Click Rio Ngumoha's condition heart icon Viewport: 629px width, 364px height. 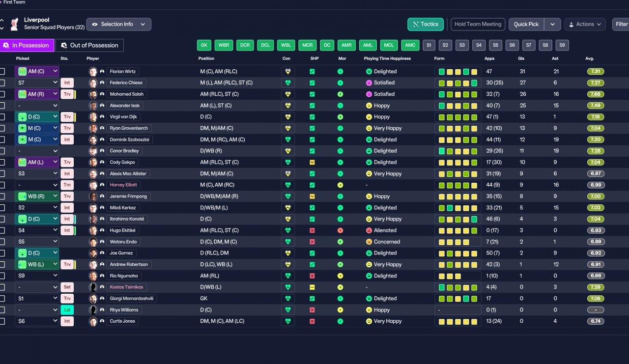click(x=288, y=276)
